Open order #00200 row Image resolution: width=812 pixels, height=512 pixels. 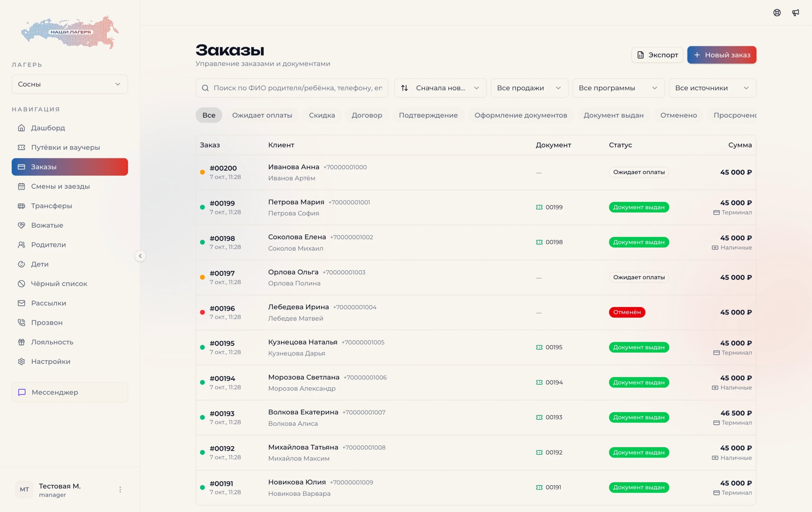pos(476,172)
